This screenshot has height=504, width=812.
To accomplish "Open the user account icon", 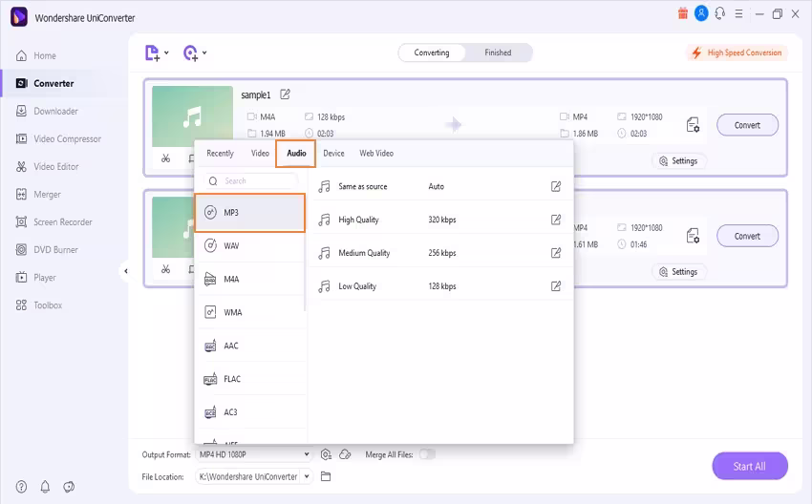I will tap(701, 13).
